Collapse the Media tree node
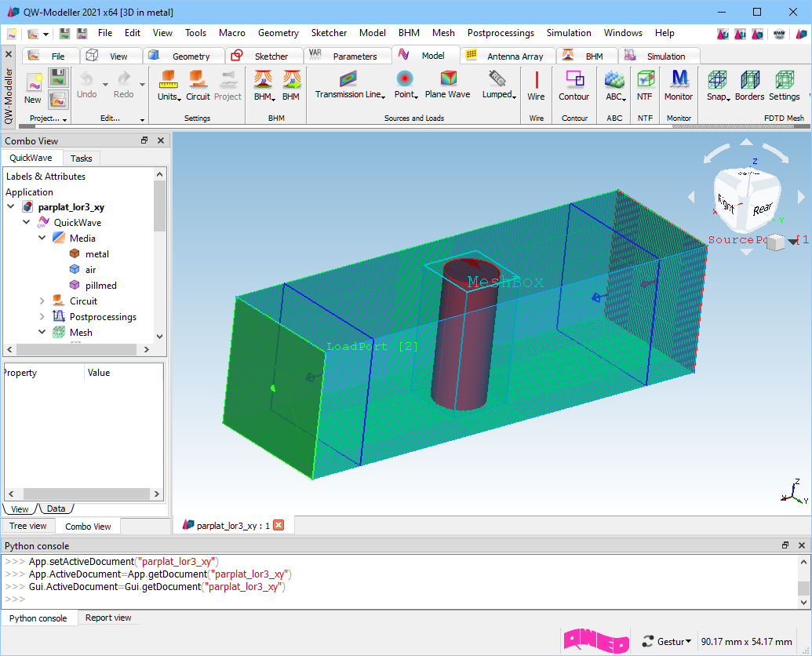 tap(42, 238)
